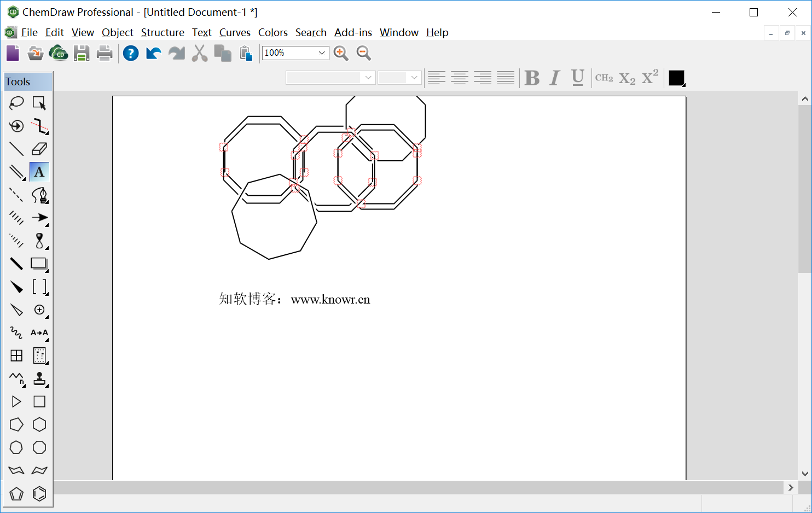Select the Wavy Bond tool
Viewport: 812px width, 513px height.
point(16,333)
